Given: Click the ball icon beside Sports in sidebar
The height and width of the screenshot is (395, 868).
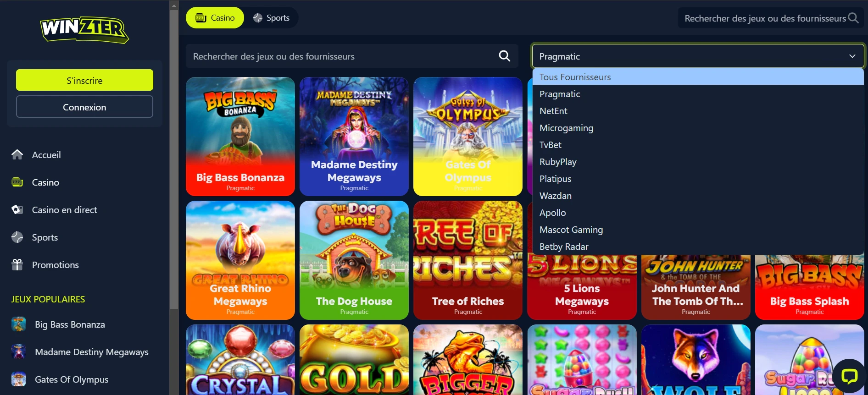Looking at the screenshot, I should point(17,237).
